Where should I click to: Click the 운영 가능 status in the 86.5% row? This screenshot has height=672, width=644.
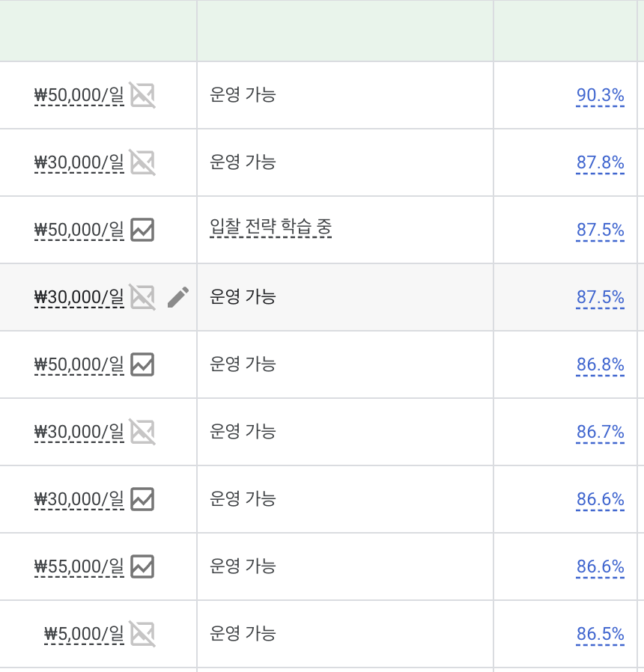coord(243,633)
